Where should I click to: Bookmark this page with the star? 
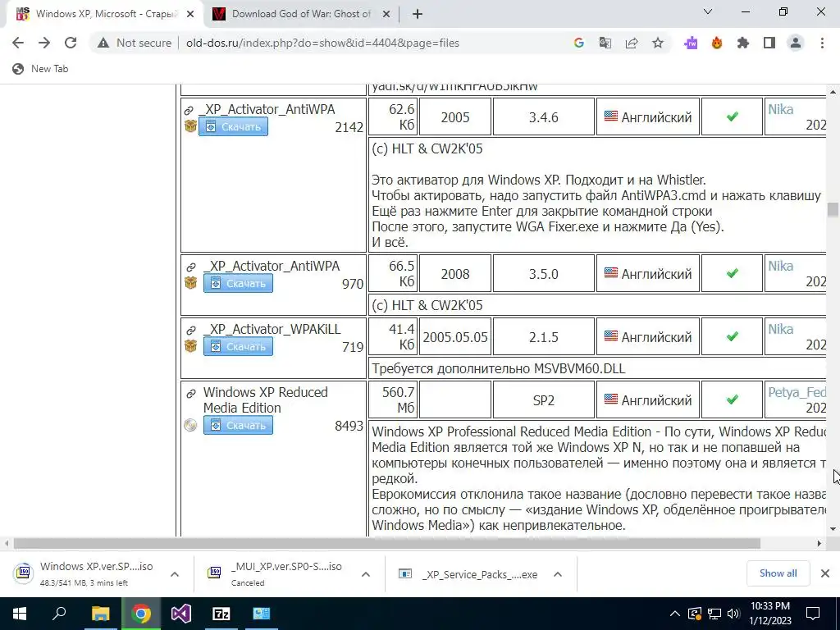tap(658, 43)
